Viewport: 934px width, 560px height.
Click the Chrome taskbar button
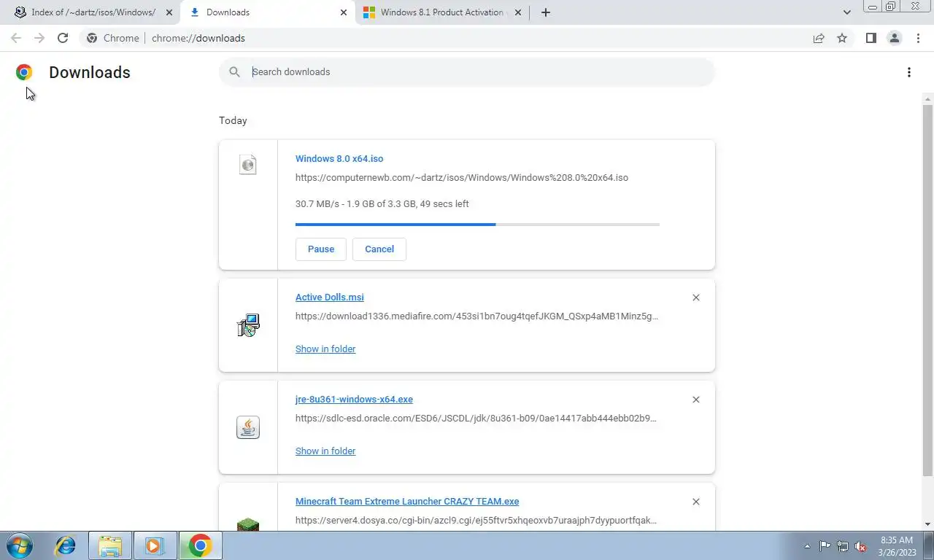point(200,545)
